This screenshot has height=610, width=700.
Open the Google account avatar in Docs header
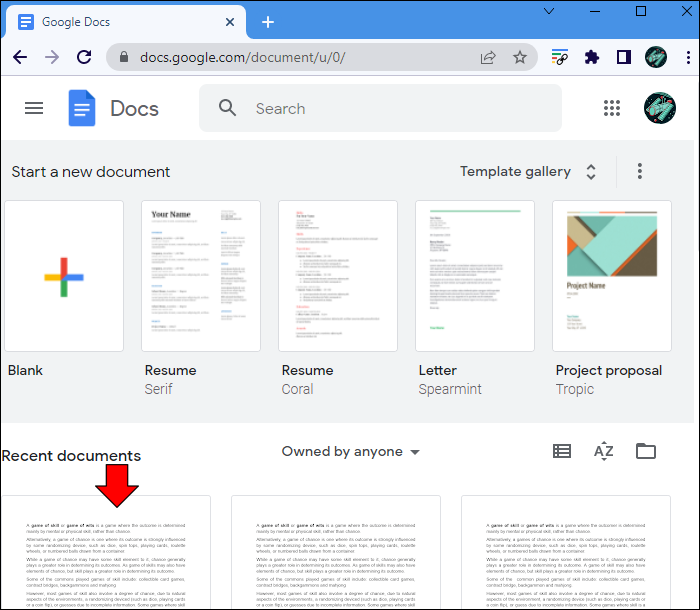659,108
